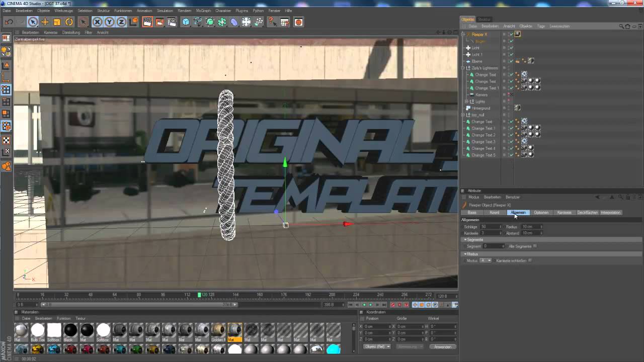
Task: Open the Simulation menu
Action: pyautogui.click(x=165, y=11)
